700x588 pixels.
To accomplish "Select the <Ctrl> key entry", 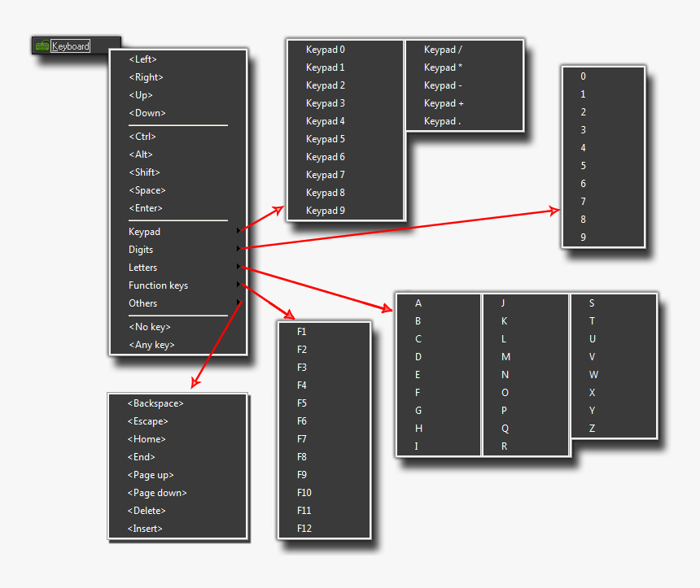I will (142, 136).
